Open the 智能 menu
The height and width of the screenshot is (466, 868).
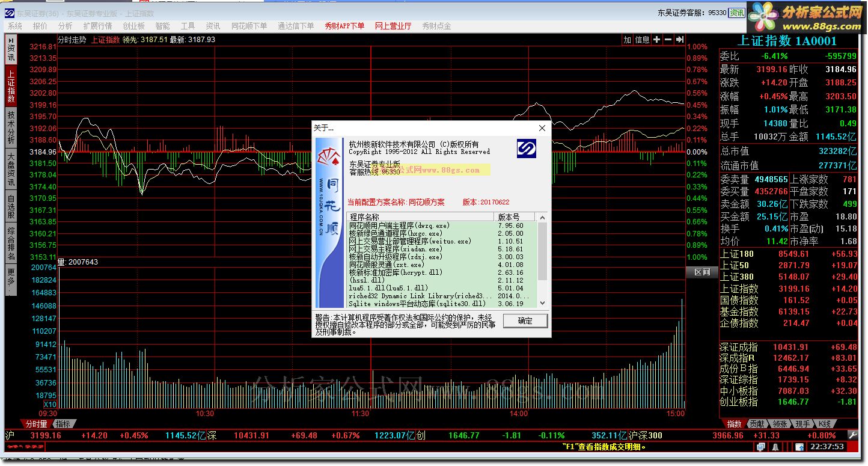[163, 26]
